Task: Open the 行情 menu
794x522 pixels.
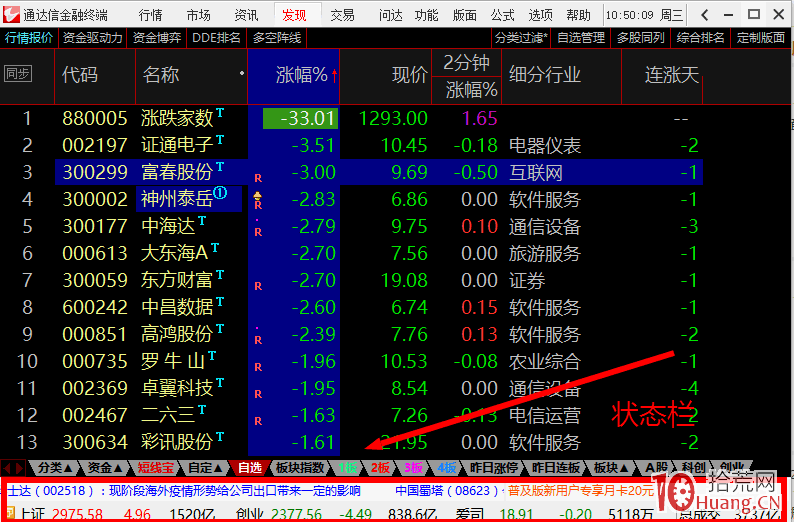Action: [150, 15]
